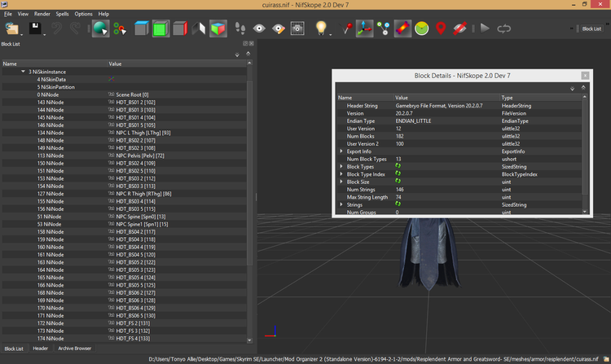Expand the Export Info row
This screenshot has width=611, height=364.
[341, 151]
